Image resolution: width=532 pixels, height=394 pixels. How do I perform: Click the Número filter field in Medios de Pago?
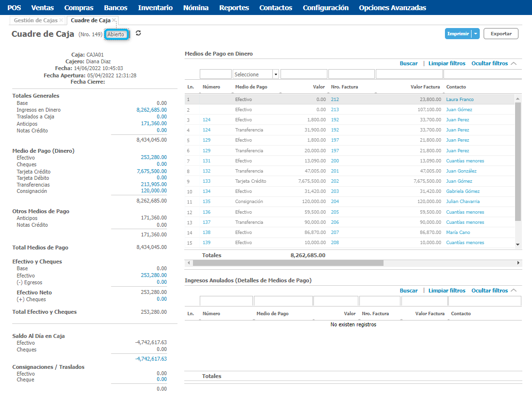tap(215, 74)
